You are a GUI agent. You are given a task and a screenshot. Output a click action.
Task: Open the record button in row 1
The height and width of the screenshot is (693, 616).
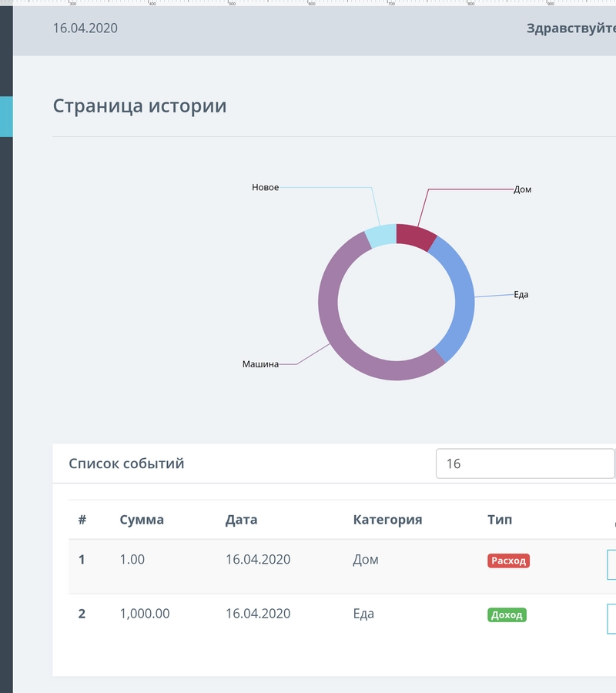point(611,564)
